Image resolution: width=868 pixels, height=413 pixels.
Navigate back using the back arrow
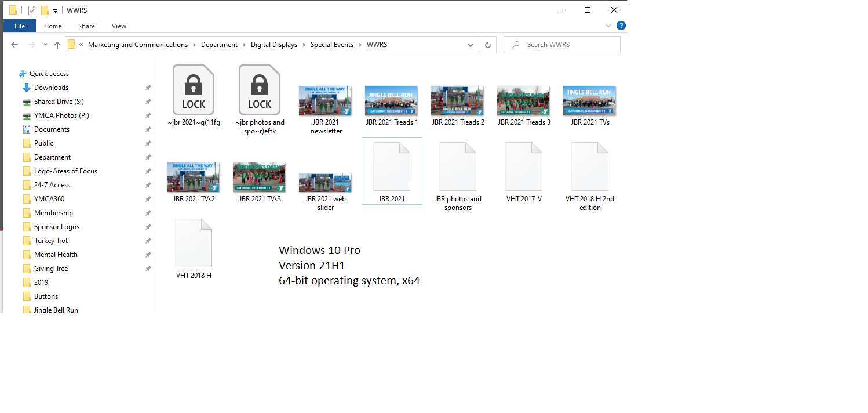pos(14,44)
